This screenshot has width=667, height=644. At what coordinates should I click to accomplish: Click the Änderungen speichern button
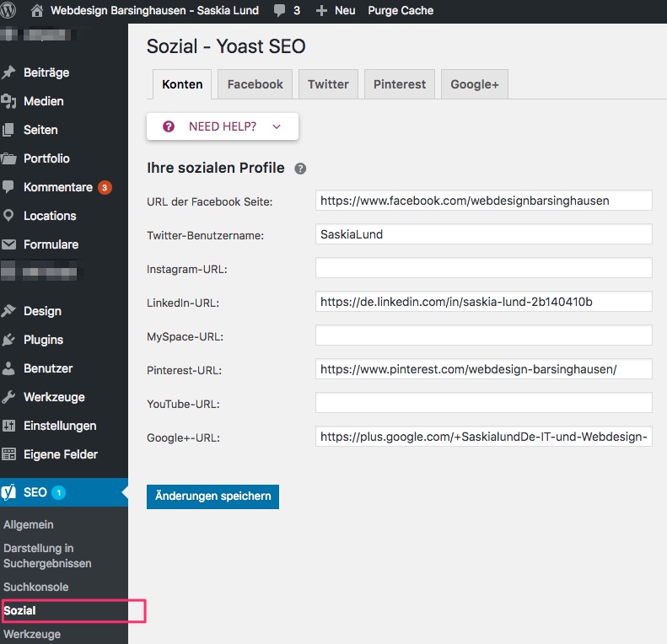pyautogui.click(x=212, y=496)
